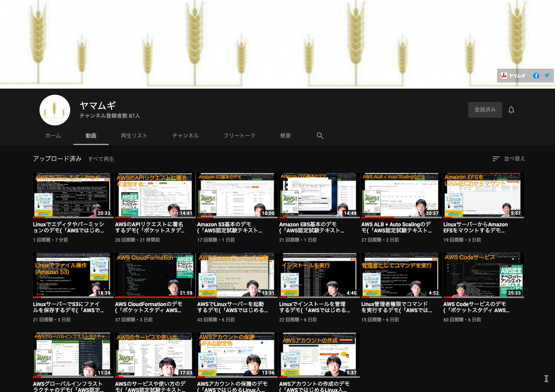Switch to the ホーム tab
The image size is (555, 392).
pyautogui.click(x=53, y=136)
